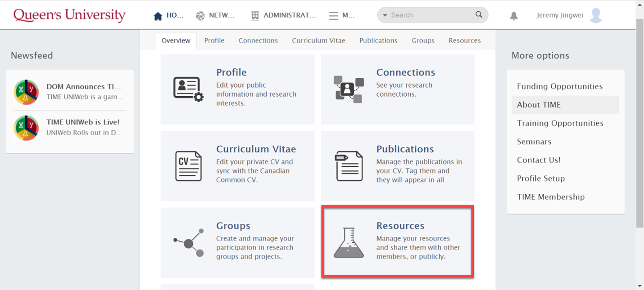The height and width of the screenshot is (290, 644).
Task: Click the Home house icon in navbar
Action: (158, 16)
